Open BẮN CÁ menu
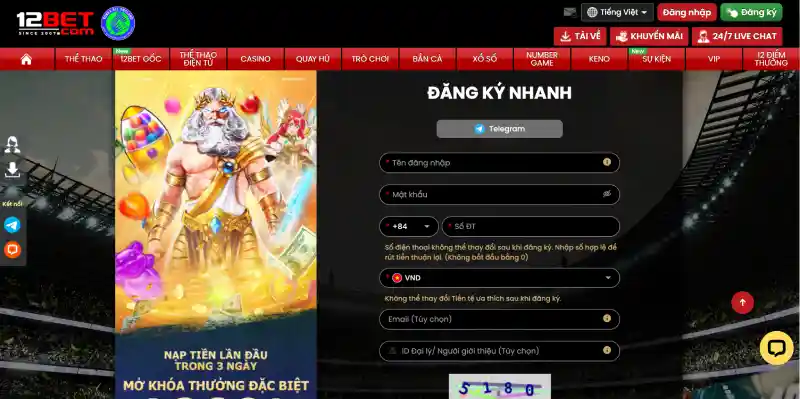This screenshot has width=800, height=399. [428, 59]
